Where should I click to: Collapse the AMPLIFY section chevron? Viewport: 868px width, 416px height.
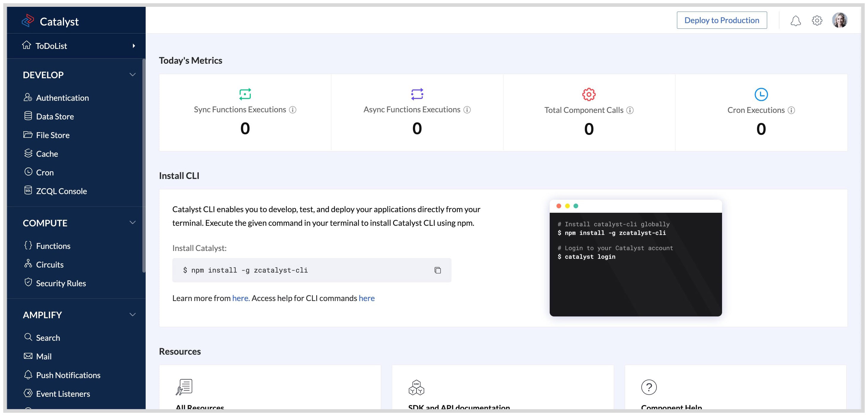tap(132, 314)
